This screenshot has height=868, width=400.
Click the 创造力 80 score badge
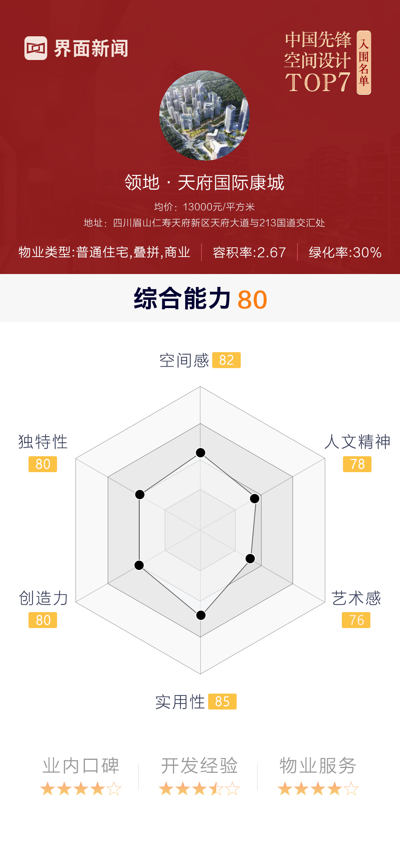43,620
